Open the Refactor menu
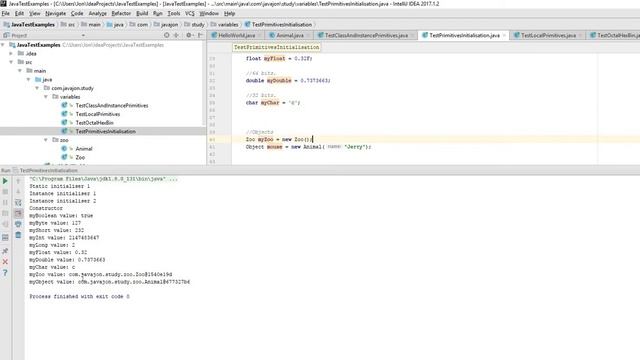The image size is (640, 360). (x=121, y=13)
